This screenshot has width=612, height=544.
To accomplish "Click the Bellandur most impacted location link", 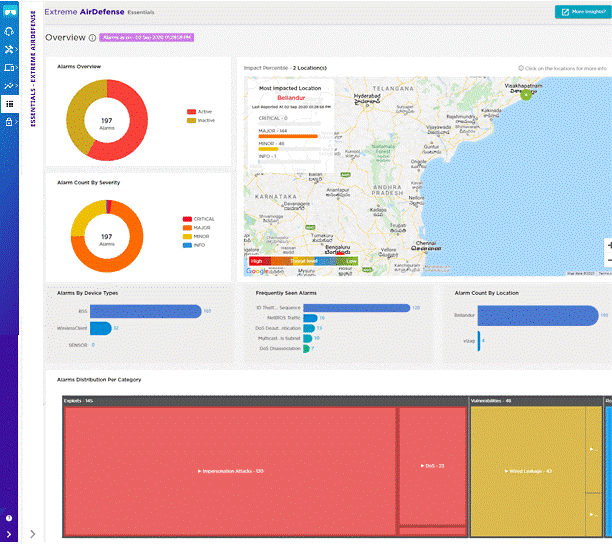I will (290, 99).
